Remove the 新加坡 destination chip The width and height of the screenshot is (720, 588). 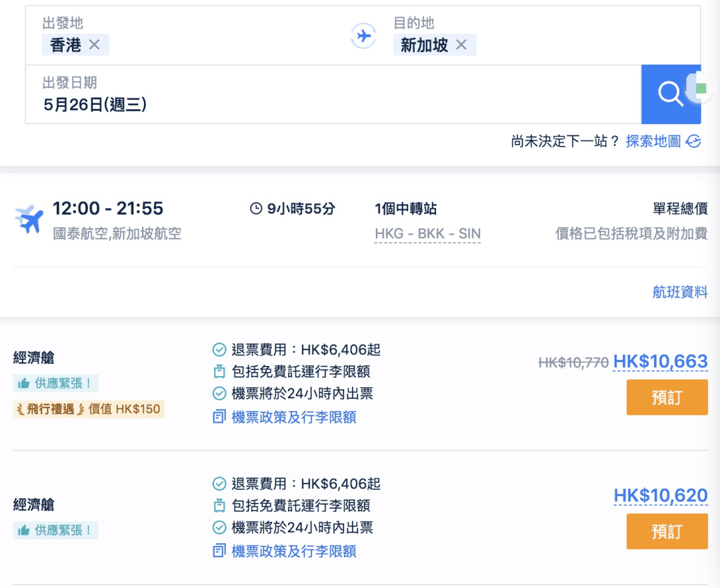461,45
